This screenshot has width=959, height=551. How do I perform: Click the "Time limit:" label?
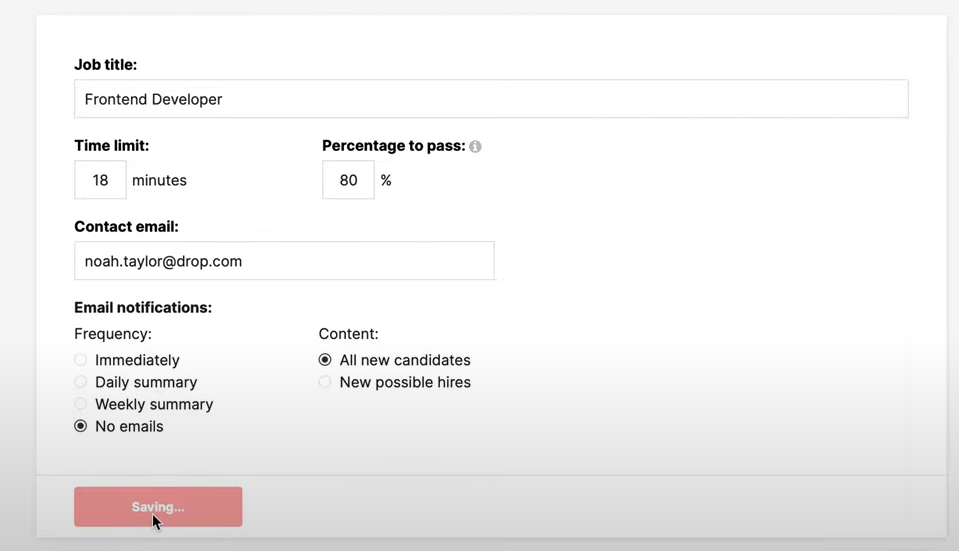coord(111,146)
